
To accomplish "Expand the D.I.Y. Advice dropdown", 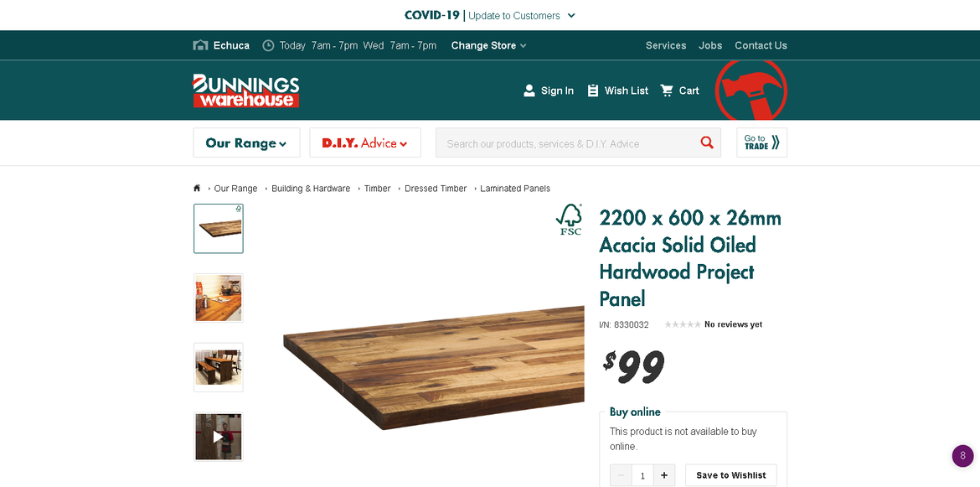I will (x=365, y=142).
